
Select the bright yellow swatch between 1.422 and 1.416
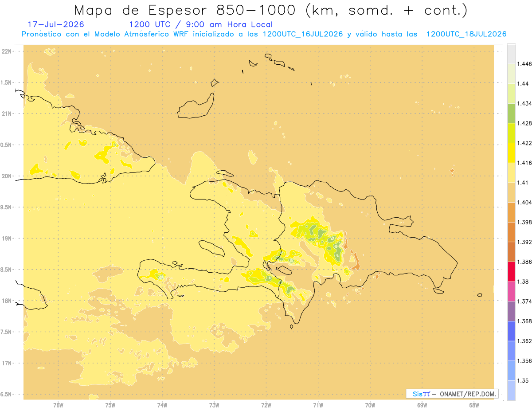[x=511, y=153]
